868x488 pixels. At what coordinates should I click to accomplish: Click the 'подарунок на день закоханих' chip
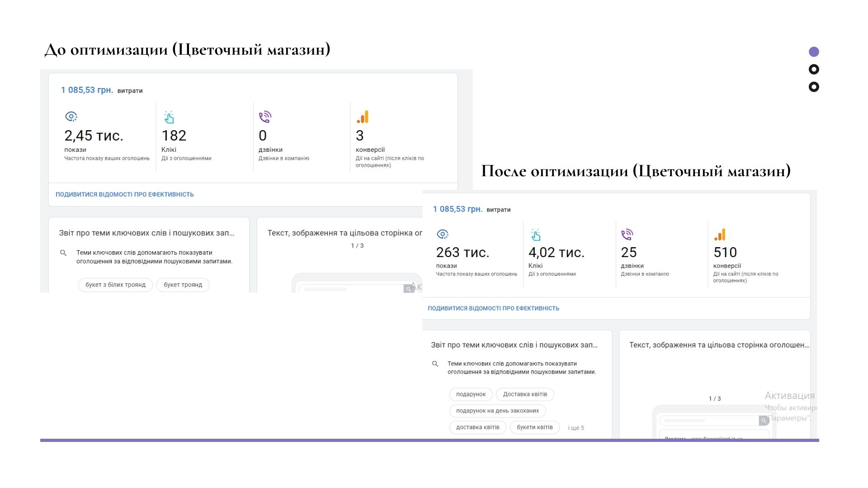pos(497,411)
